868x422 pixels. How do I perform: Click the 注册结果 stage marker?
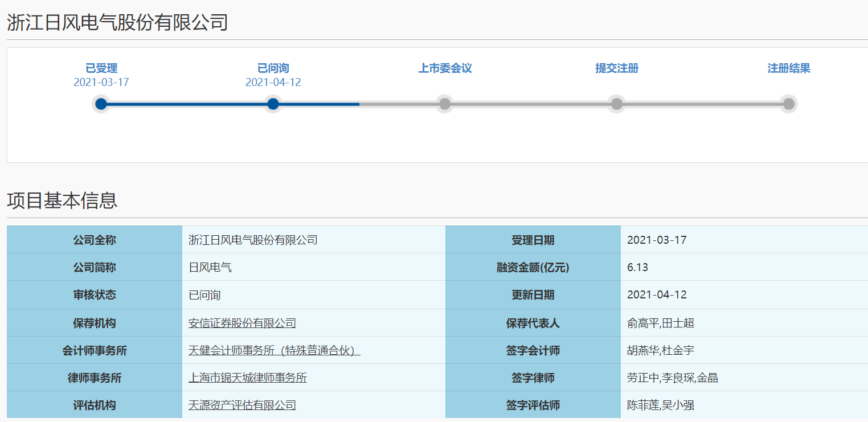[788, 104]
